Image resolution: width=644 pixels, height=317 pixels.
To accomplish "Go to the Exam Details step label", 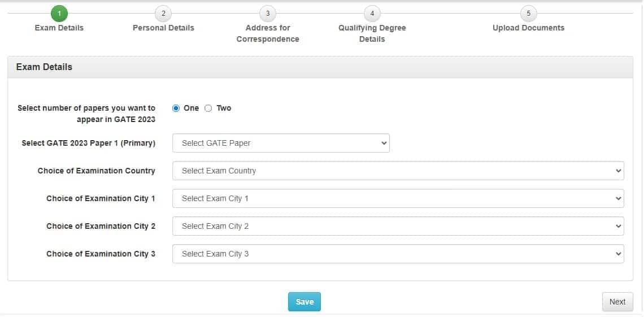I will click(59, 28).
